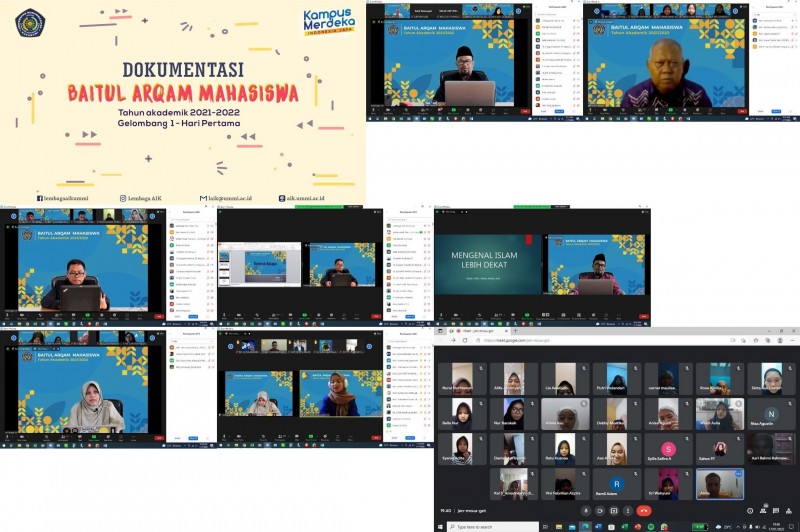This screenshot has height=532, width=800.
Task: Click the red leave call button in Meet
Action: (x=644, y=511)
